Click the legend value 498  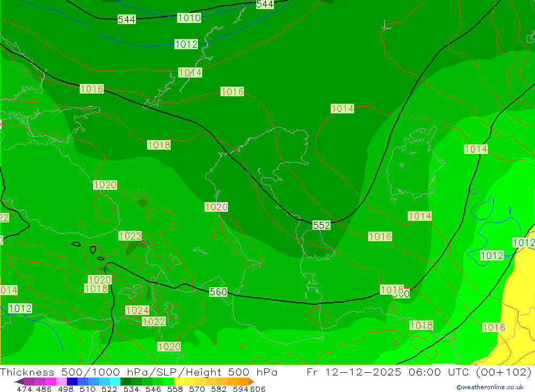click(65, 389)
